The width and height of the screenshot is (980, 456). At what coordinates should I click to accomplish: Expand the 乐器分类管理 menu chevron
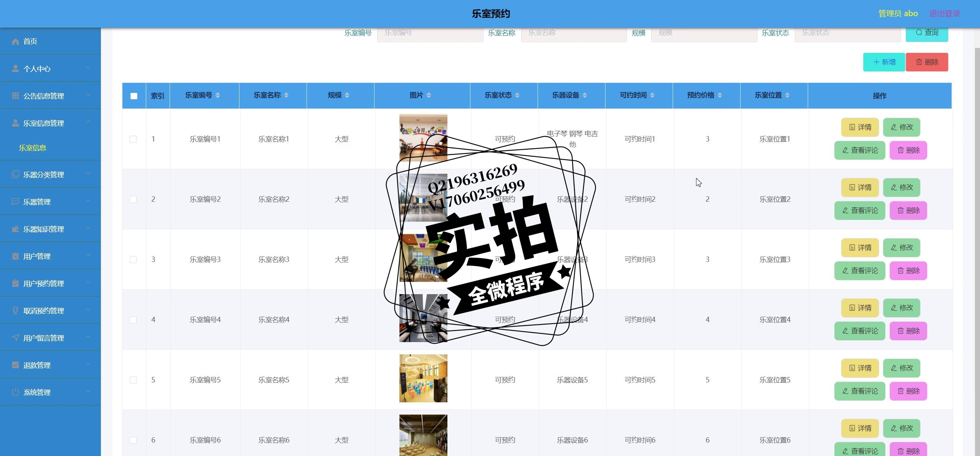pyautogui.click(x=89, y=173)
